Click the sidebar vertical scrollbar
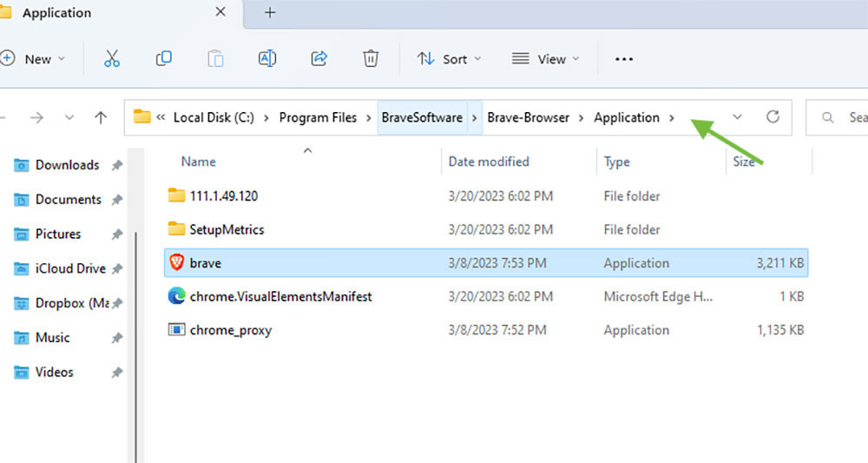 [135, 346]
